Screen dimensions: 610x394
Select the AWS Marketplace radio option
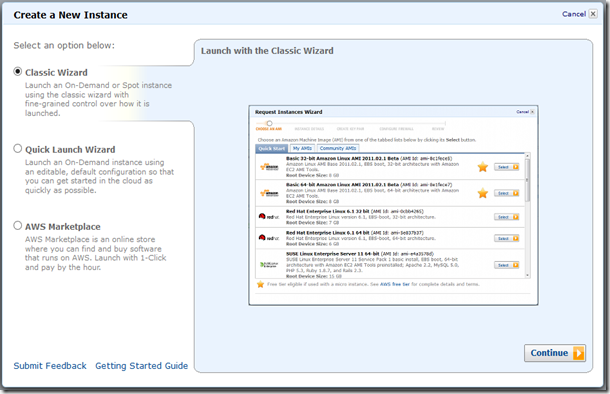click(x=18, y=226)
